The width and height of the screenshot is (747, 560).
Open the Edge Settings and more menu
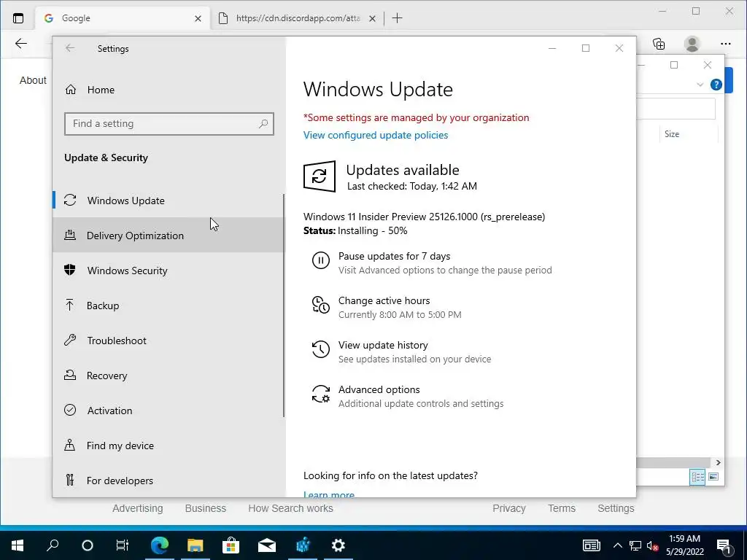tap(726, 44)
